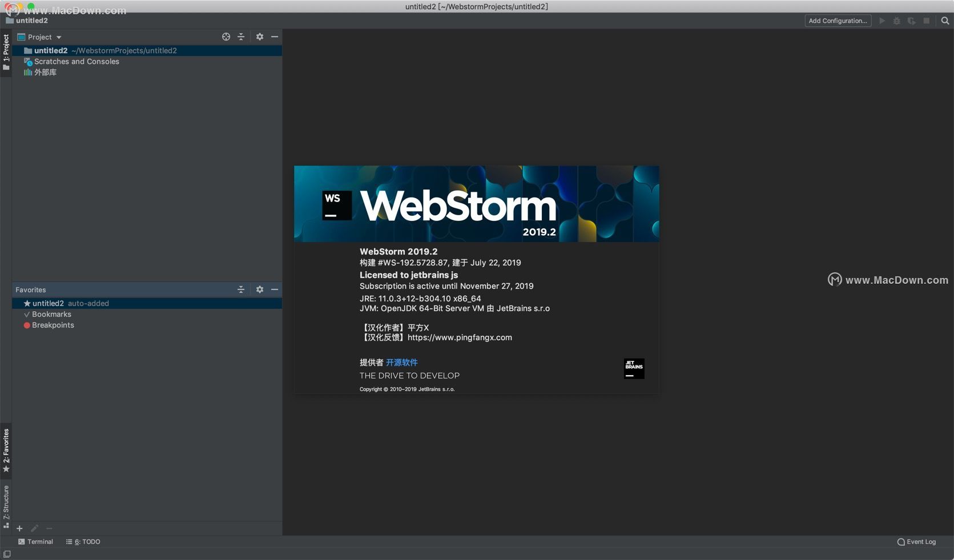Click the remove minus icon at Favorites bottom
Screen dimensions: 954x560
49,529
